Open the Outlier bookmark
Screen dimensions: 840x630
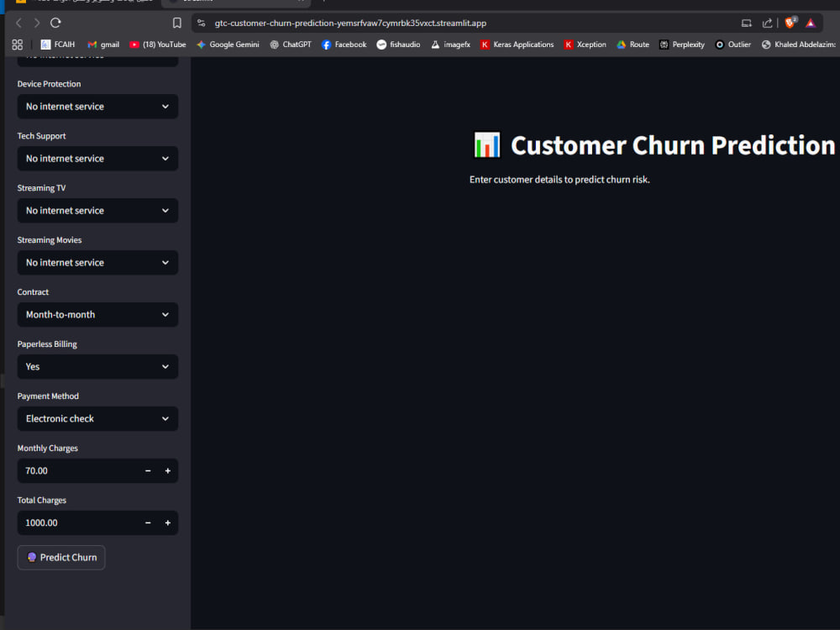pos(732,45)
